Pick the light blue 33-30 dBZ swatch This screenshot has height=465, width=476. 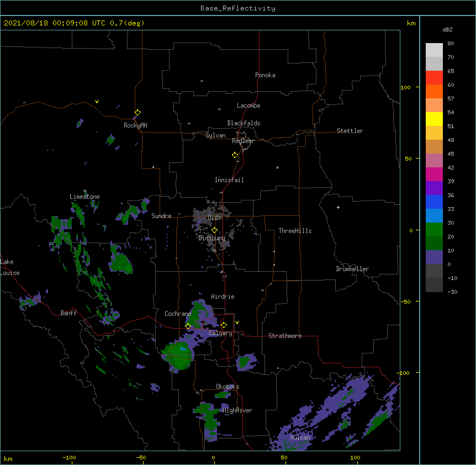pyautogui.click(x=434, y=216)
